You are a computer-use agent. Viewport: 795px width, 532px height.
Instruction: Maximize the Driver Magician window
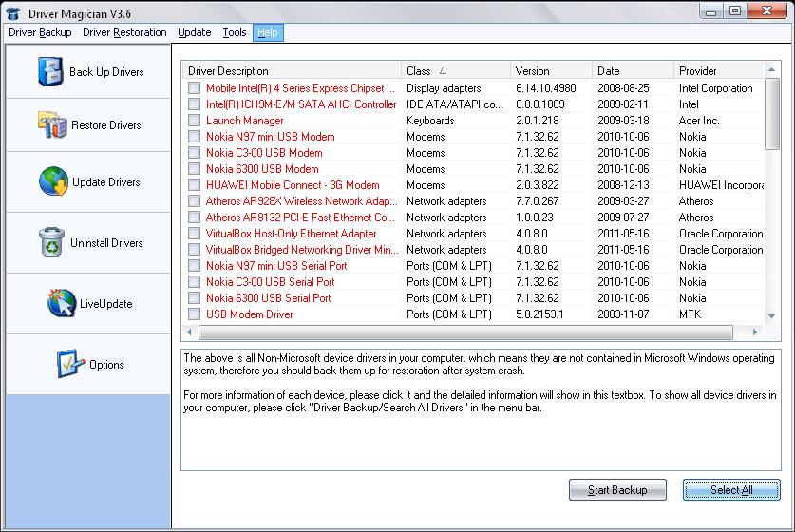click(734, 11)
